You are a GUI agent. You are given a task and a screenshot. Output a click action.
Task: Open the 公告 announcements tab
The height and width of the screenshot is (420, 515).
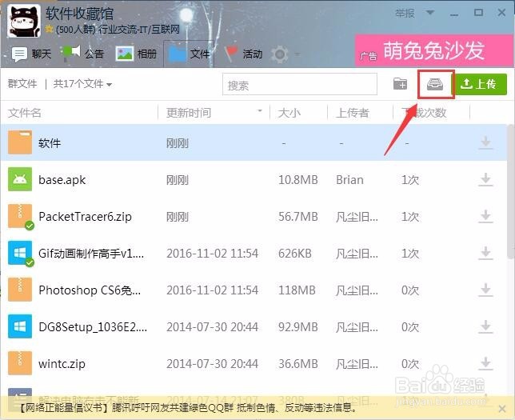click(82, 53)
